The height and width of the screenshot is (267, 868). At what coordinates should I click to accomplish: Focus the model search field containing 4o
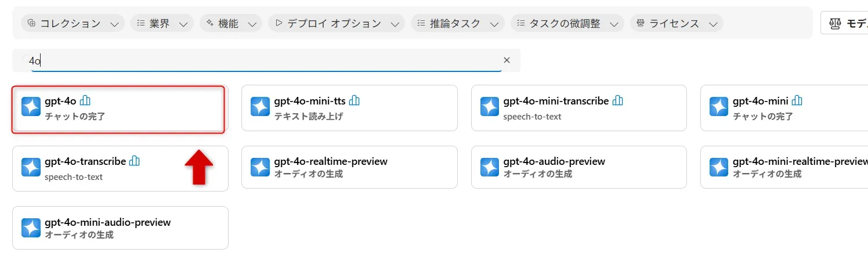[261, 60]
